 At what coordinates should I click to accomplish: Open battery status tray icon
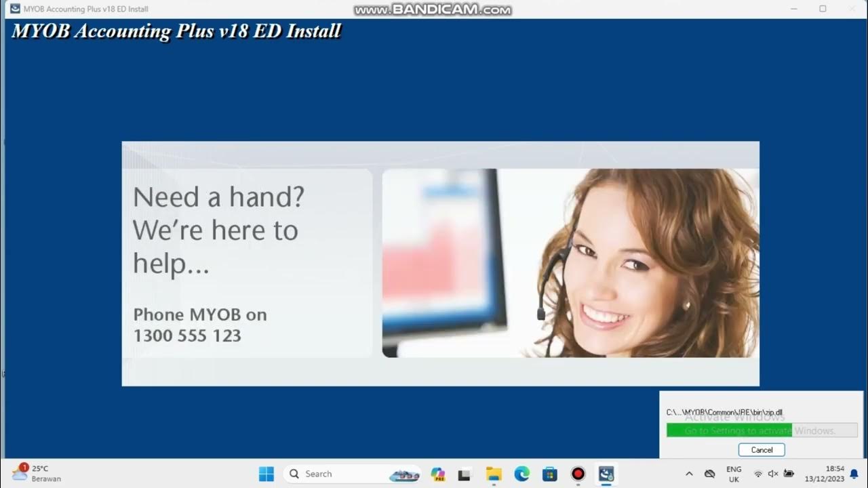pos(789,474)
